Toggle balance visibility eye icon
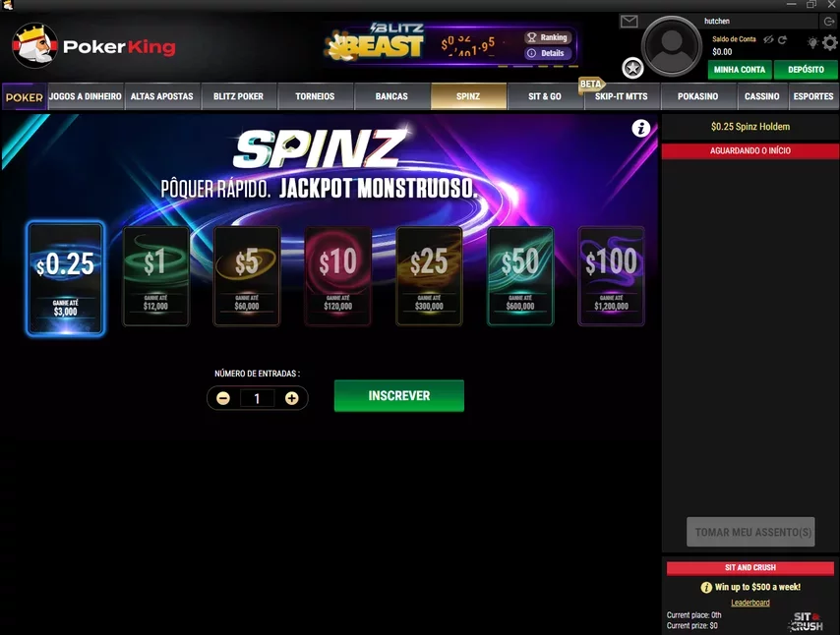This screenshot has height=635, width=840. (x=768, y=39)
